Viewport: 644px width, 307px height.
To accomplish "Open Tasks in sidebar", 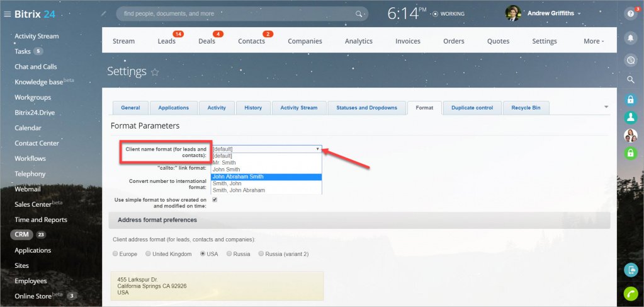I will click(23, 52).
